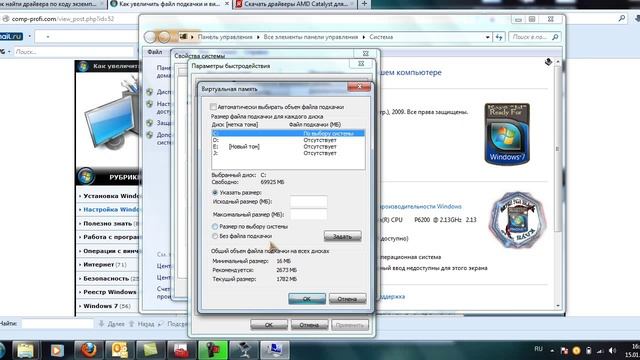Open 'Установка Windo...' site category
The width and height of the screenshot is (640, 360).
[111, 196]
